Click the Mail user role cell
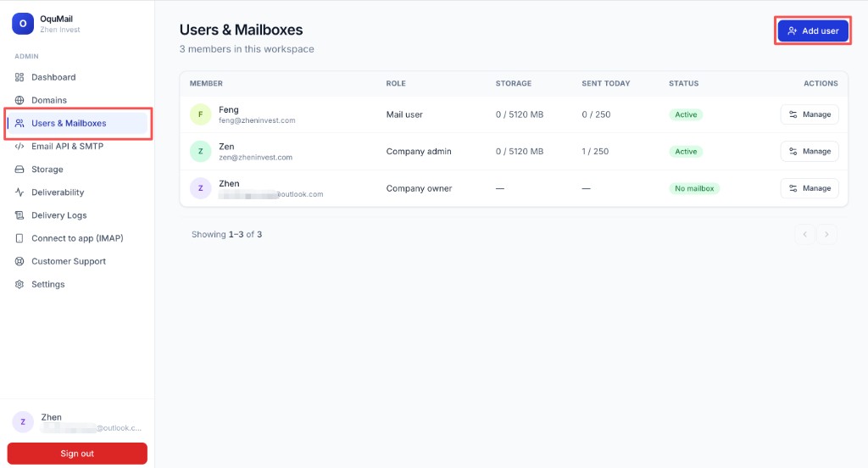This screenshot has height=468, width=868. coord(404,114)
